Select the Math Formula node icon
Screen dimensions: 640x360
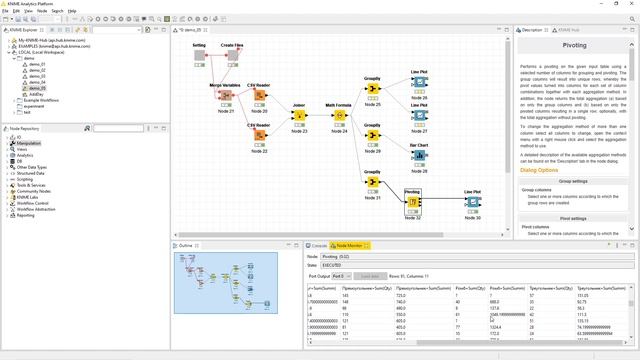tap(340, 116)
